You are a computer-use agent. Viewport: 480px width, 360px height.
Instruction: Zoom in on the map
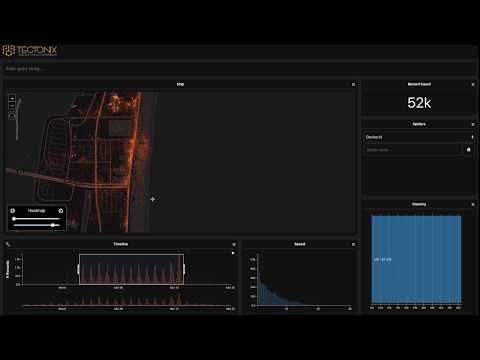tap(12, 98)
